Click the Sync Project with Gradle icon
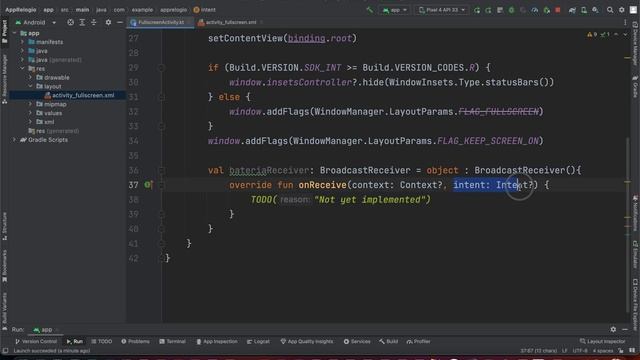The width and height of the screenshot is (640, 360). point(572,10)
